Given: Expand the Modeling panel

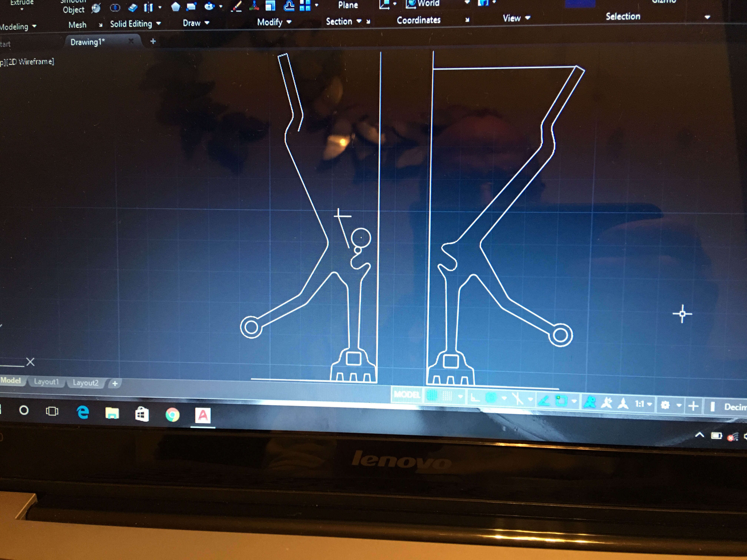Looking at the screenshot, I should click(x=19, y=26).
